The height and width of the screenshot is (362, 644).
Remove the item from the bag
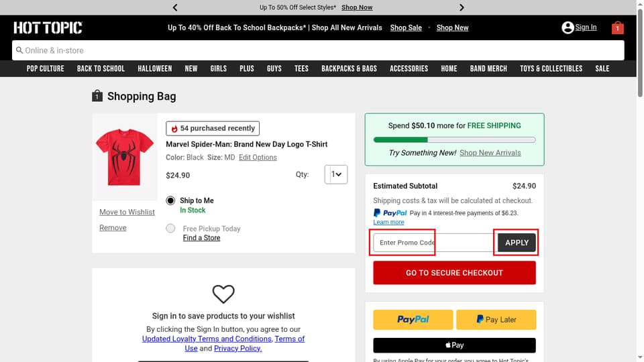pos(113,228)
